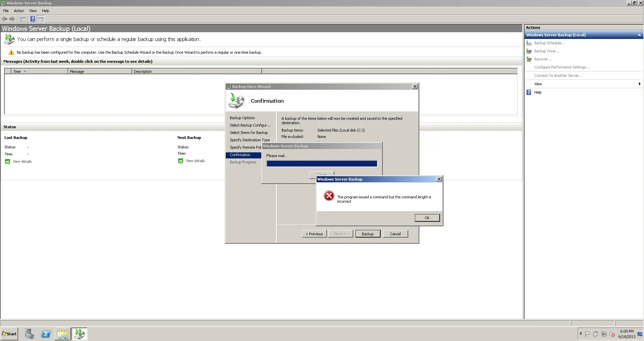
Task: Click the Forward arrow in the toolbar
Action: pos(12,19)
